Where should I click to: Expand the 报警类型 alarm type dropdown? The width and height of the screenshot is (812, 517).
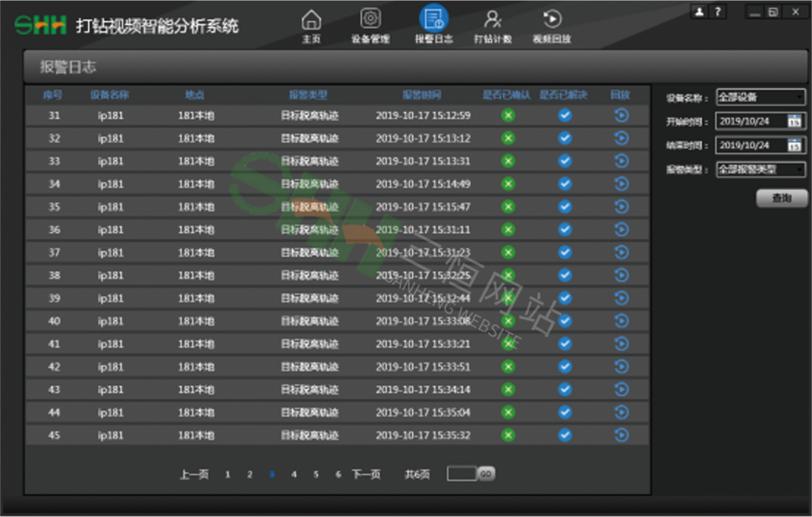(x=760, y=169)
